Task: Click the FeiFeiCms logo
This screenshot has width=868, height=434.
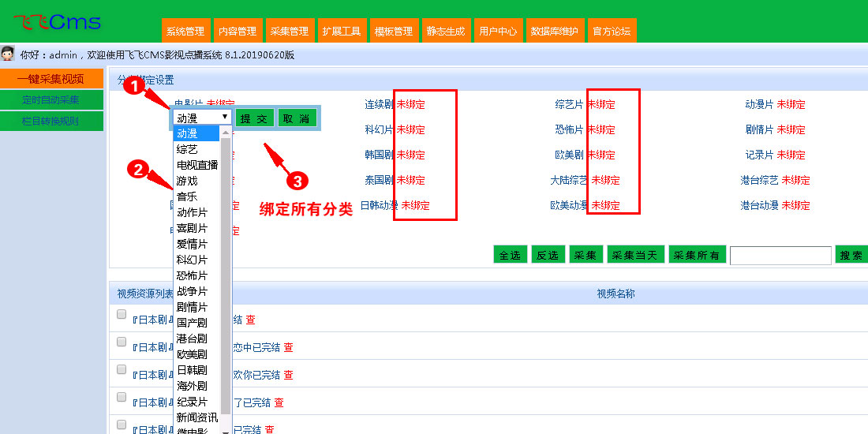Action: (57, 22)
